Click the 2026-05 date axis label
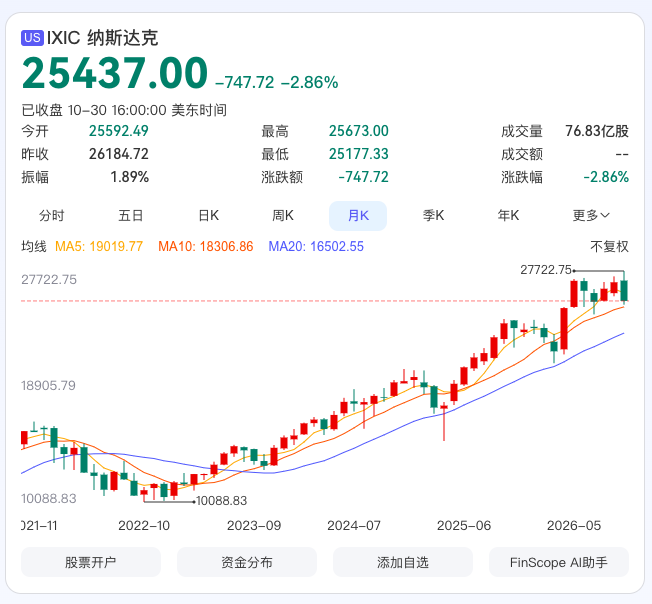 pos(574,525)
